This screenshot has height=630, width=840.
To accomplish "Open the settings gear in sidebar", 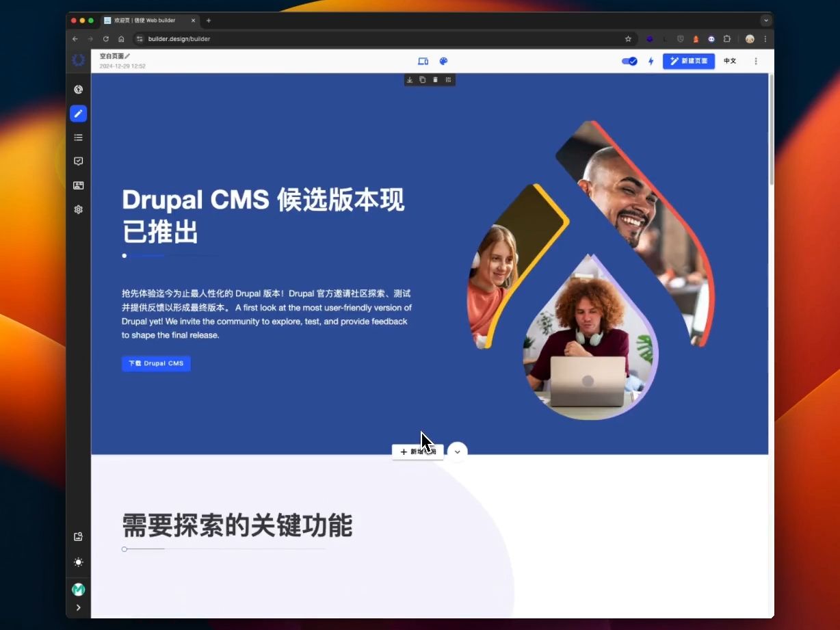I will (x=79, y=209).
